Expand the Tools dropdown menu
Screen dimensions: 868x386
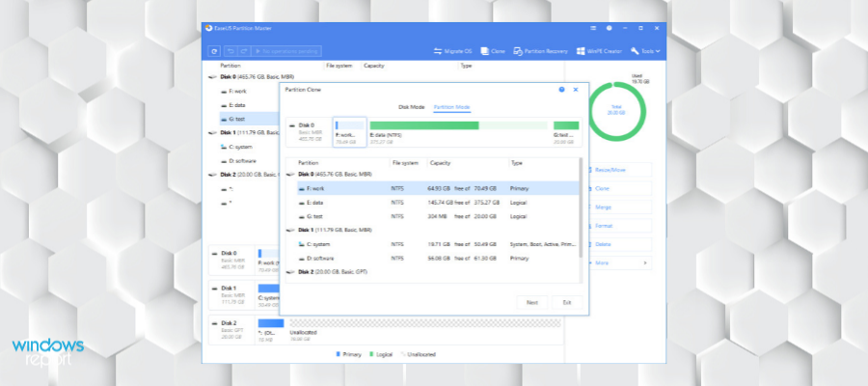pos(645,51)
